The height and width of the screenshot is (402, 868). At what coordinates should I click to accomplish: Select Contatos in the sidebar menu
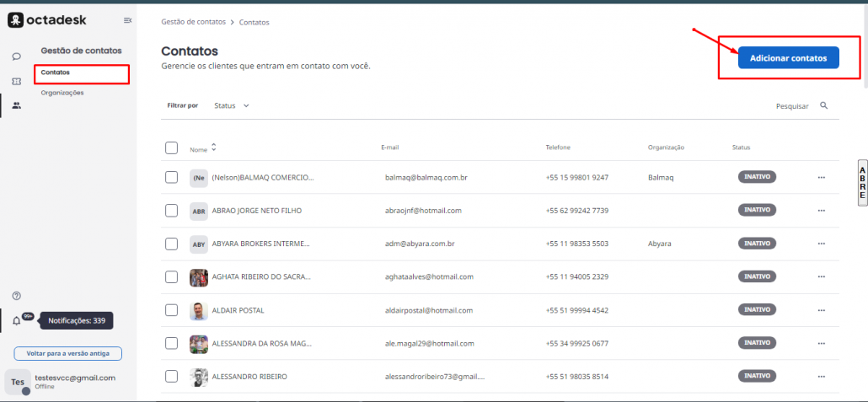(56, 72)
